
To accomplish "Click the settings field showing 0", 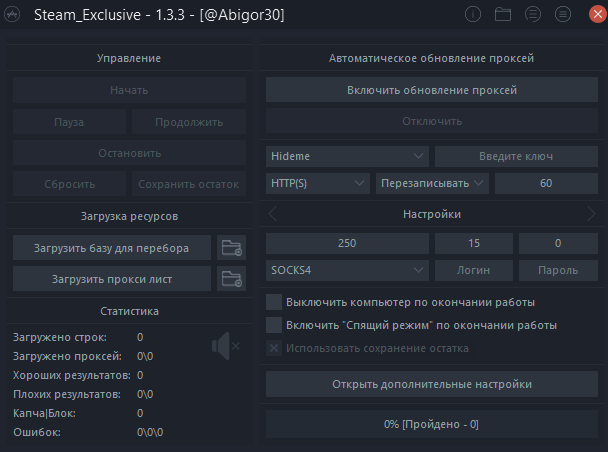I will 558,243.
